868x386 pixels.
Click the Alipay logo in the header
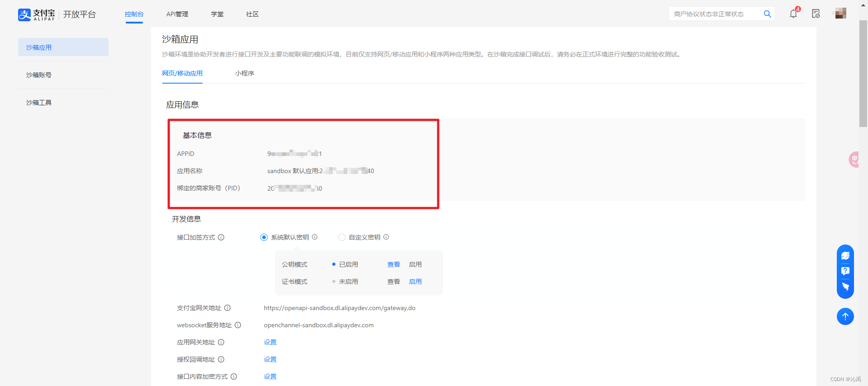(x=36, y=14)
